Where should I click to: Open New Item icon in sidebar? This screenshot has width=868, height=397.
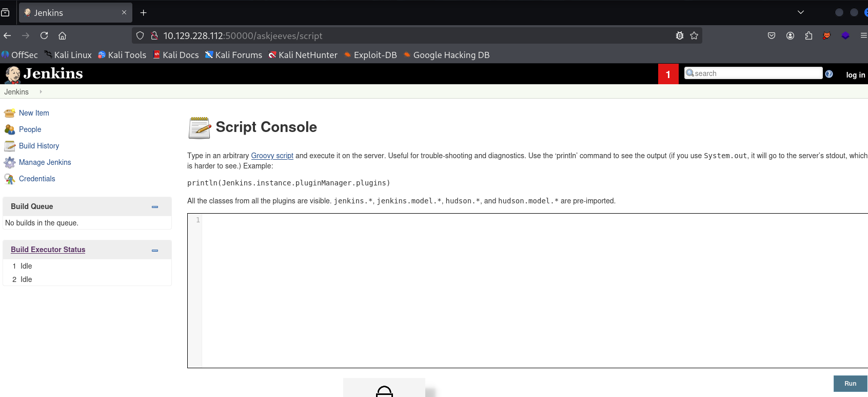[x=9, y=113]
